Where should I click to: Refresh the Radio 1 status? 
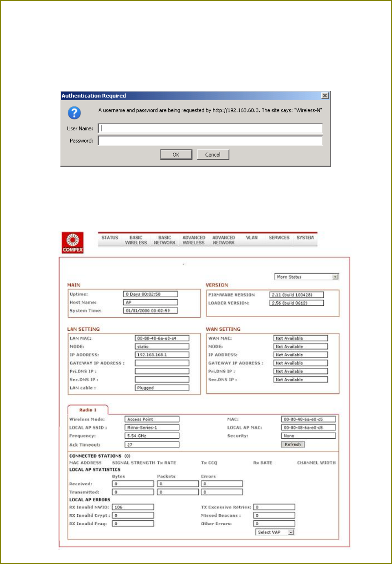(293, 444)
